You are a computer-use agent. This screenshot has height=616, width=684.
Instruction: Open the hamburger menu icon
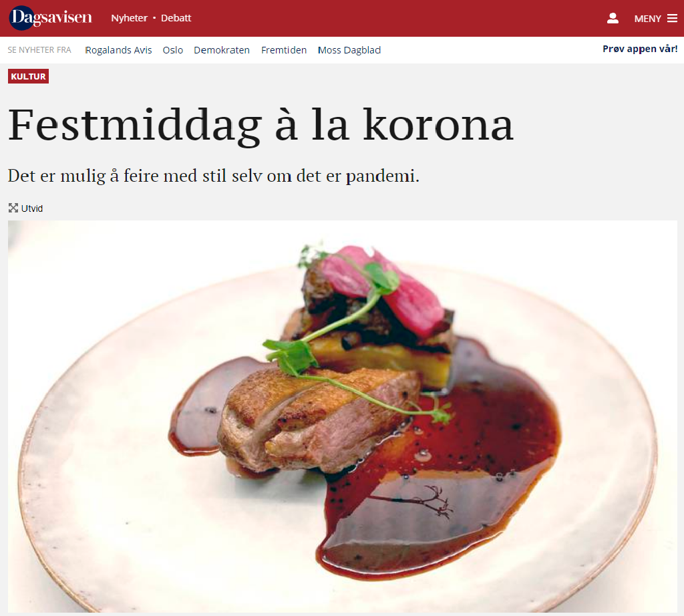point(672,18)
